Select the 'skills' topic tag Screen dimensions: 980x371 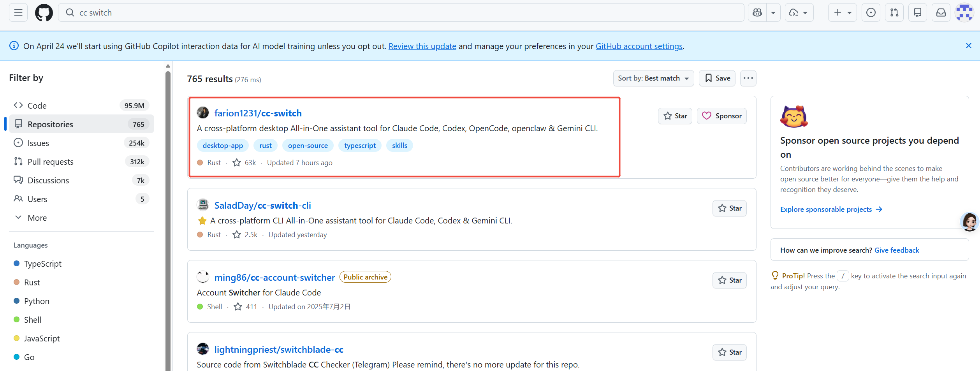399,146
